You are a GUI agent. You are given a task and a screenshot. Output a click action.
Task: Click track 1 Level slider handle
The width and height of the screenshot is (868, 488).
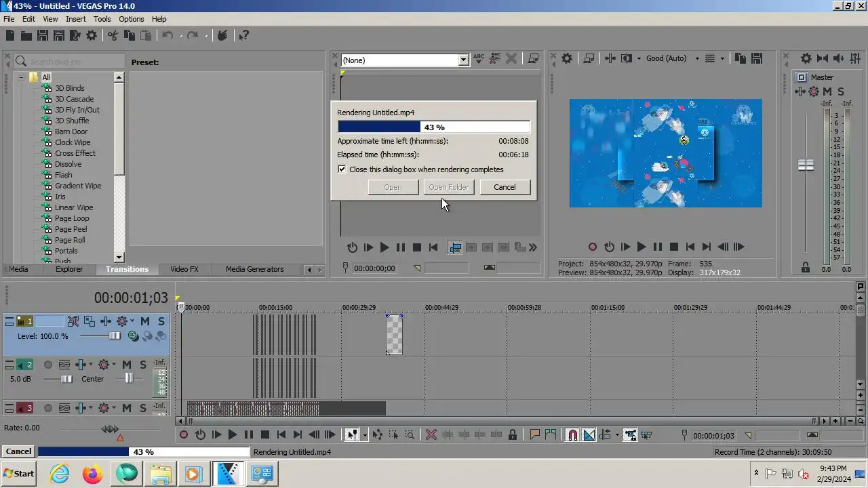[115, 336]
